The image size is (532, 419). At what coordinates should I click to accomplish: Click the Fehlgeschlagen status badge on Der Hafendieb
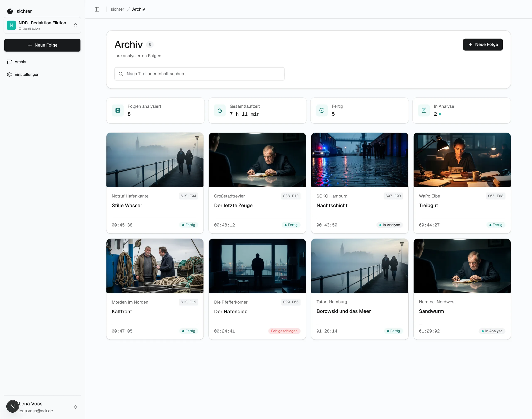click(284, 331)
